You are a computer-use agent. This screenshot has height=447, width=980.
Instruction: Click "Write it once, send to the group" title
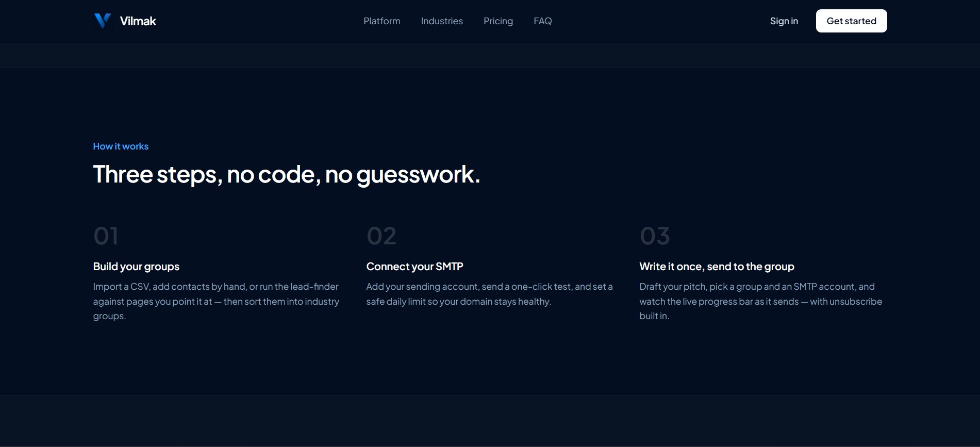click(x=717, y=267)
